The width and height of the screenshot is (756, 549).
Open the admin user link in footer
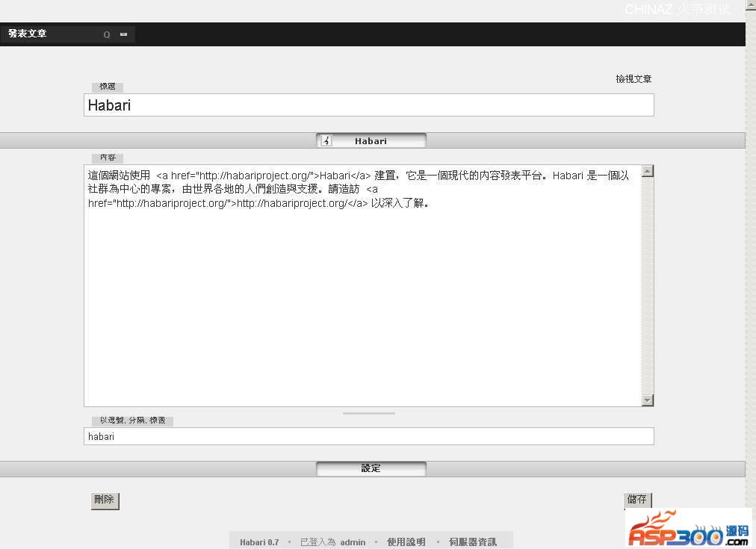tap(353, 542)
